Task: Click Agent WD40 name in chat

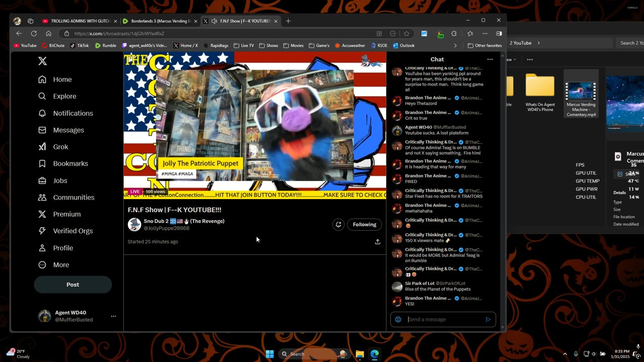Action: tap(419, 127)
